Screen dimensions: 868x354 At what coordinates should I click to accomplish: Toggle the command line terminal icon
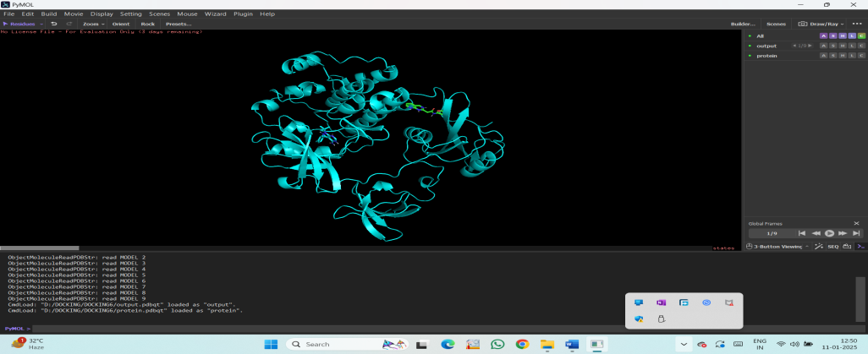(x=860, y=247)
